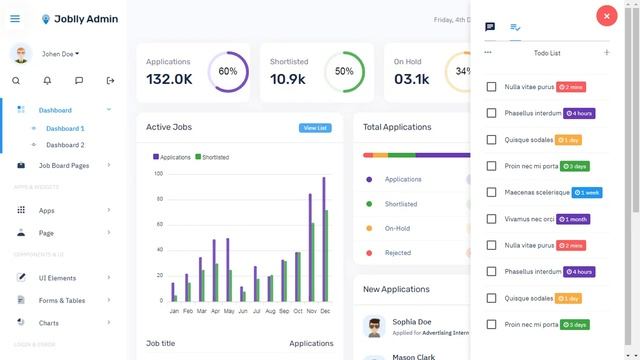Select Apps menu entry

point(47,211)
